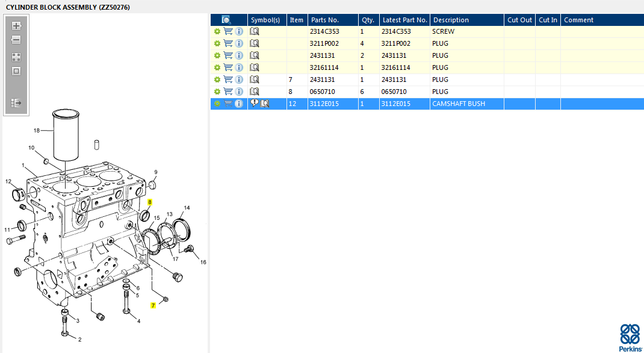Add item 8 PLUG 0650710 to cart
Image resolution: width=644 pixels, height=353 pixels.
point(228,91)
